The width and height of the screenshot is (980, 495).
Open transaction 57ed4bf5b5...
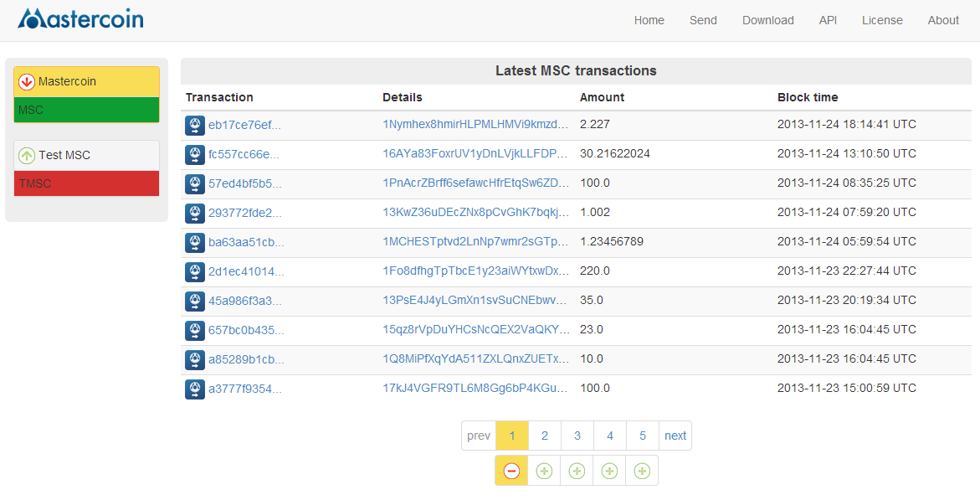tap(245, 184)
